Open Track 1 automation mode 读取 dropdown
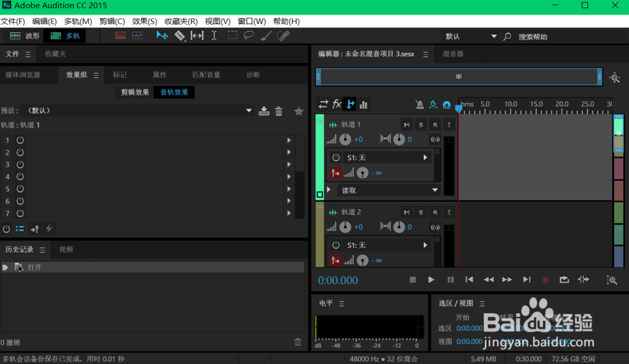 pyautogui.click(x=389, y=190)
